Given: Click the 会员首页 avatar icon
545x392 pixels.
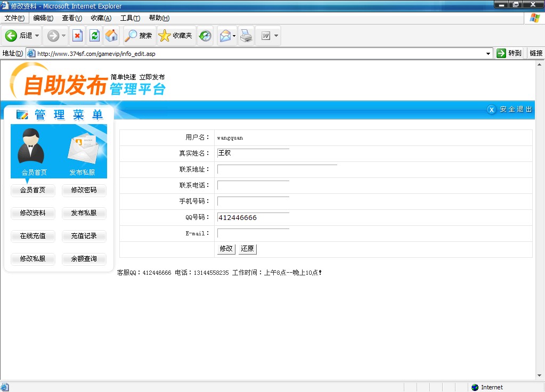Looking at the screenshot, I should pos(31,146).
